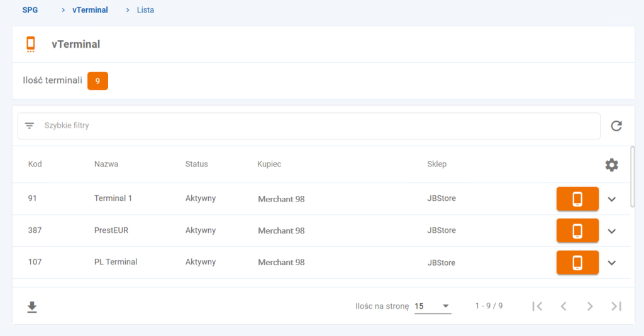
Task: Go to the next page
Action: click(x=590, y=306)
